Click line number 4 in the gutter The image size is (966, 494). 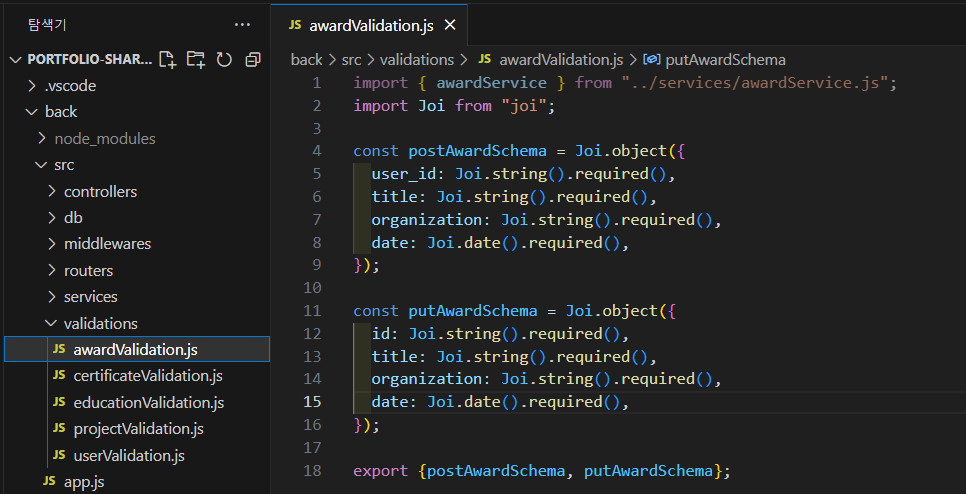point(317,151)
